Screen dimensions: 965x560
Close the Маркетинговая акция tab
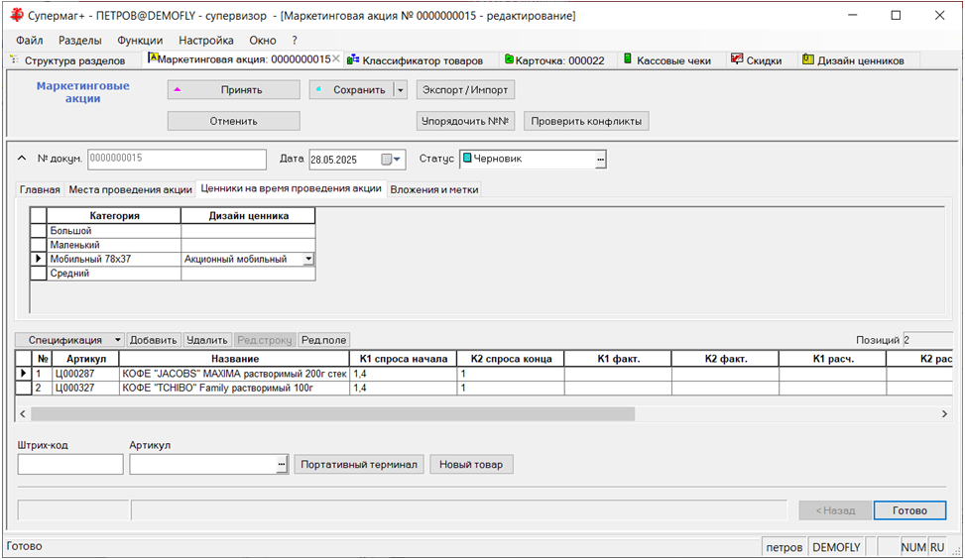coord(335,59)
